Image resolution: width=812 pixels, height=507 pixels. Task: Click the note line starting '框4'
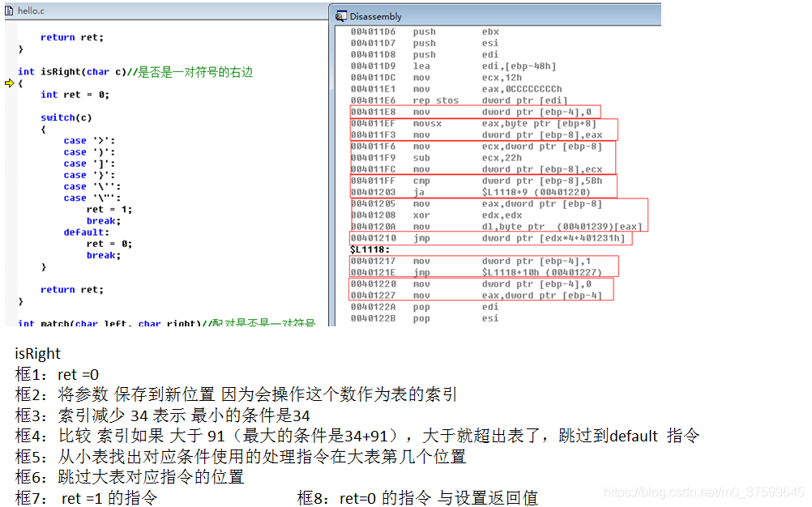(x=357, y=436)
